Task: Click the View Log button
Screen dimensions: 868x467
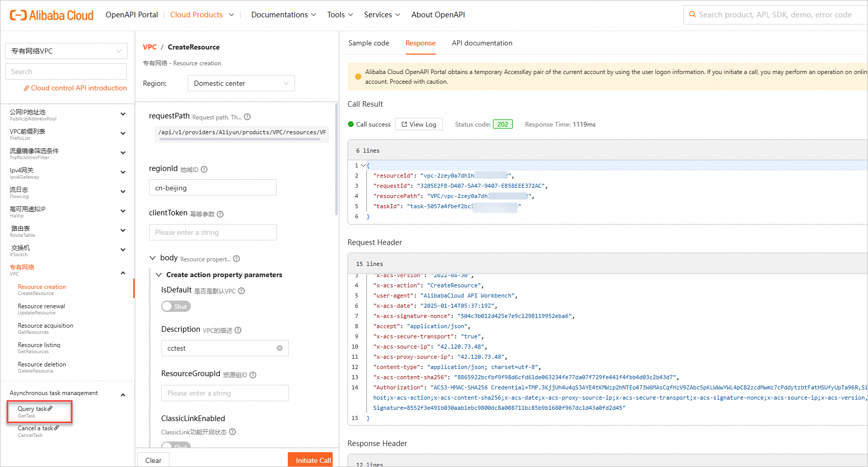Action: (x=418, y=125)
